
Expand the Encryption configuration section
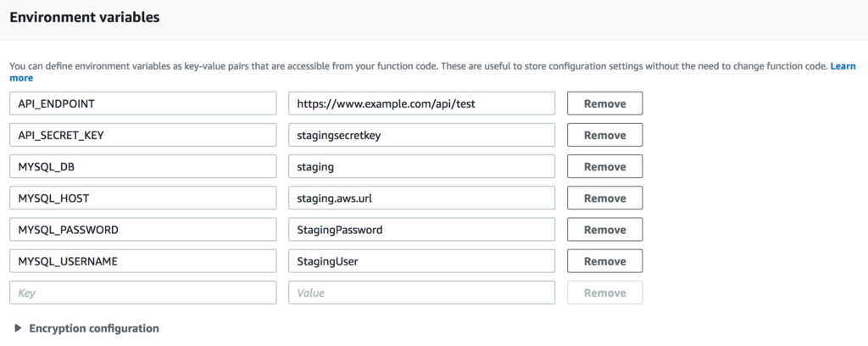tap(93, 328)
